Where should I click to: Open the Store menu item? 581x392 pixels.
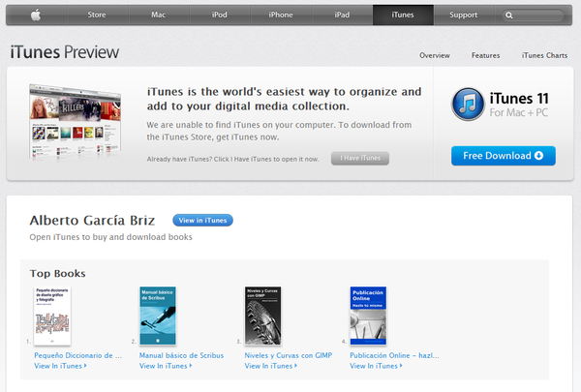coord(97,15)
